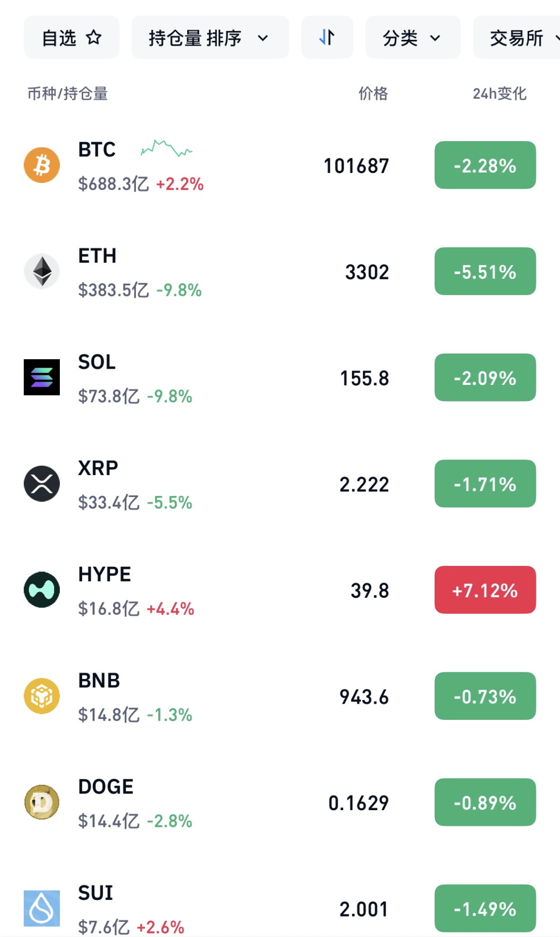Click BTC's -2.28% change badge
Screen dimensions: 560x937
point(485,165)
